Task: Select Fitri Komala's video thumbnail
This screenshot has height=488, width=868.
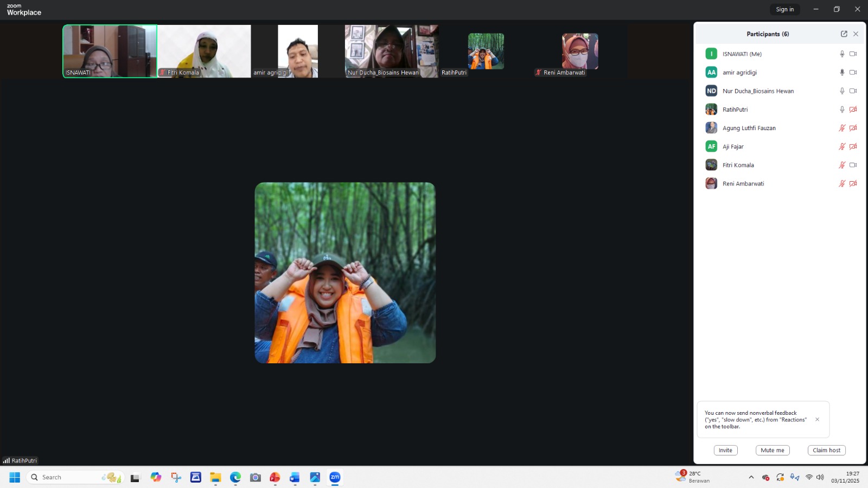Action: tap(204, 51)
